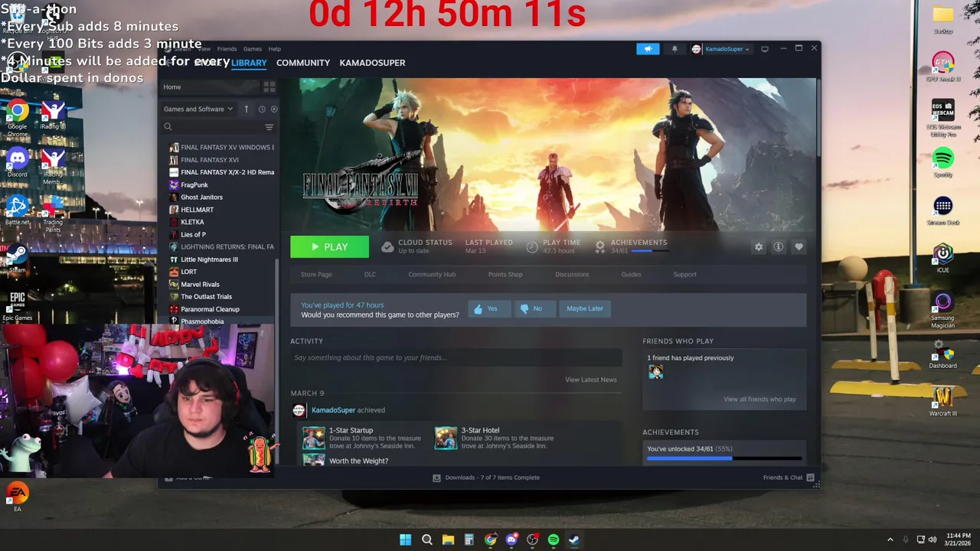
Task: Open Friends & Chat panel
Action: [x=788, y=478]
